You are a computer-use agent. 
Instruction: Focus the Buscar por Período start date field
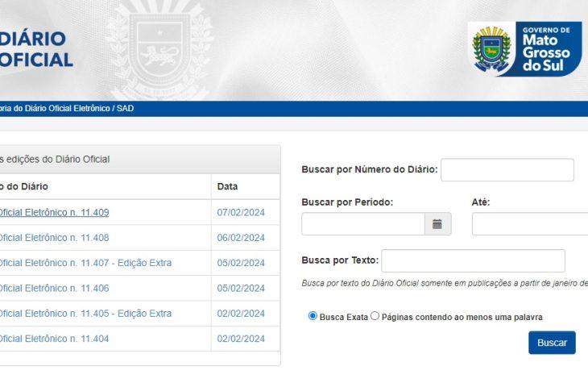[362, 224]
